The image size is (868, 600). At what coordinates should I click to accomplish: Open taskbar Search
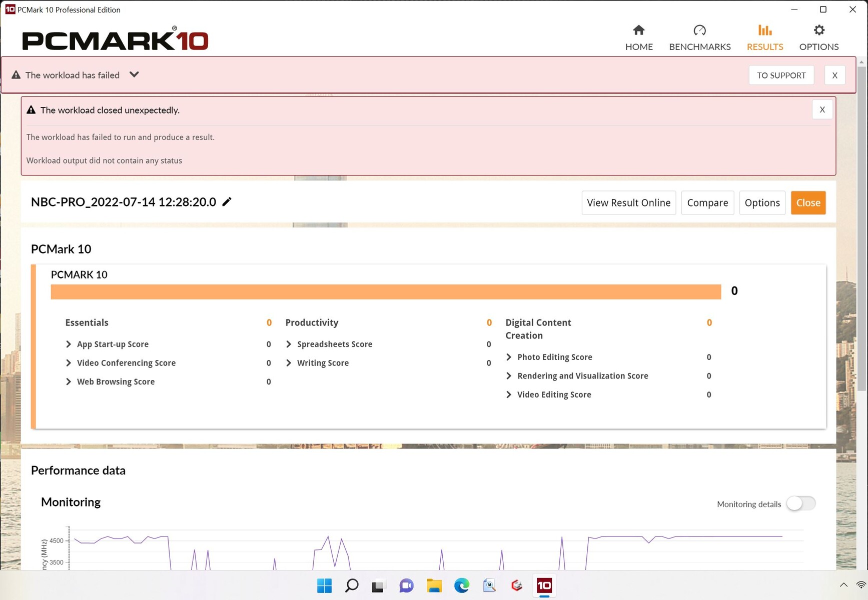click(x=352, y=585)
